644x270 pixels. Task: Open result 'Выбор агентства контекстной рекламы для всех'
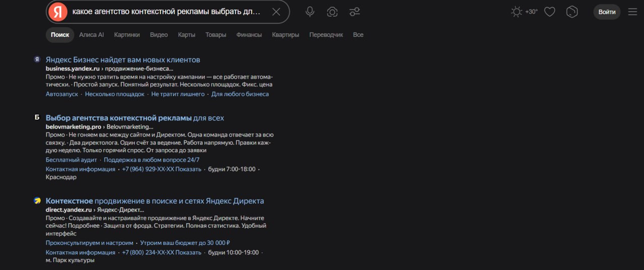point(135,118)
